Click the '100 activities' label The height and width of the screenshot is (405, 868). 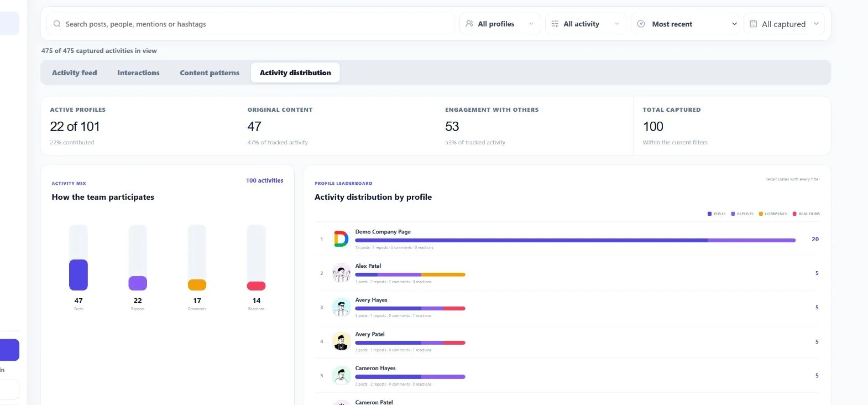point(264,180)
